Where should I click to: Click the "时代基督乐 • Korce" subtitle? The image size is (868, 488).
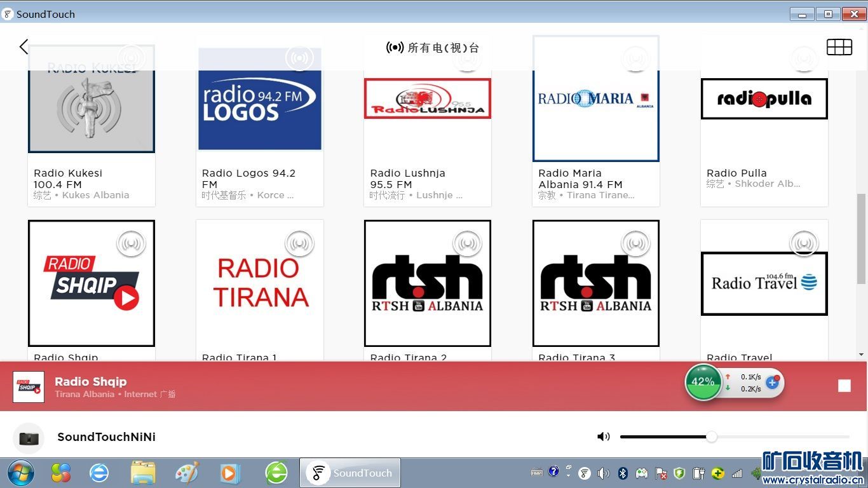click(x=248, y=195)
